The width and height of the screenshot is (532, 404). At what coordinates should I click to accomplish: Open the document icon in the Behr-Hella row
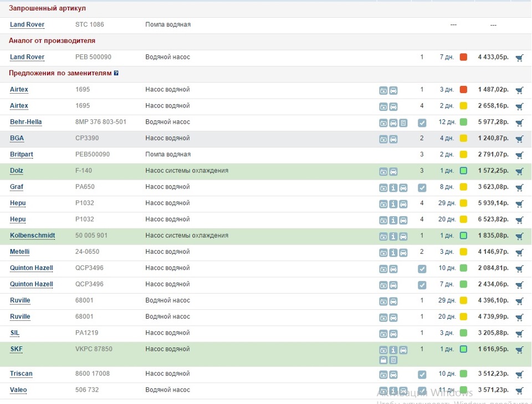tap(403, 123)
